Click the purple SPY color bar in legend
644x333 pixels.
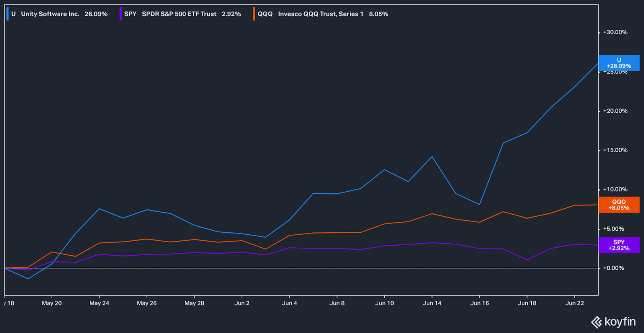pos(121,14)
